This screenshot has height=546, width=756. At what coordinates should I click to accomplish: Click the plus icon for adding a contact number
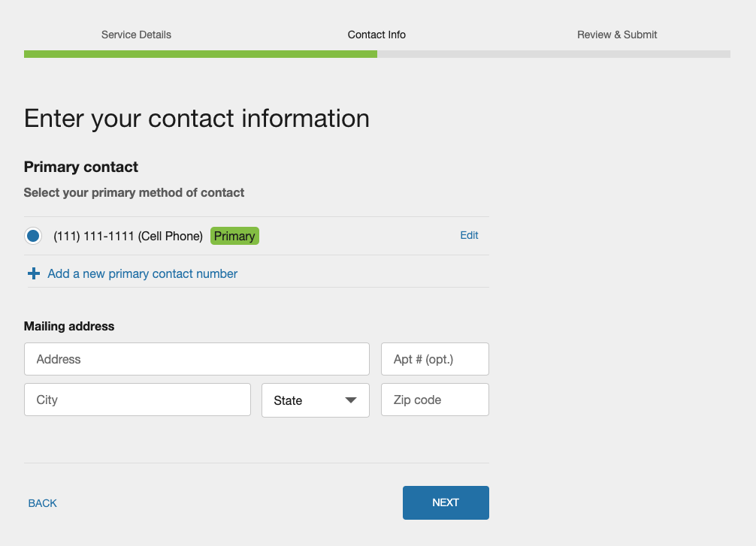point(34,273)
